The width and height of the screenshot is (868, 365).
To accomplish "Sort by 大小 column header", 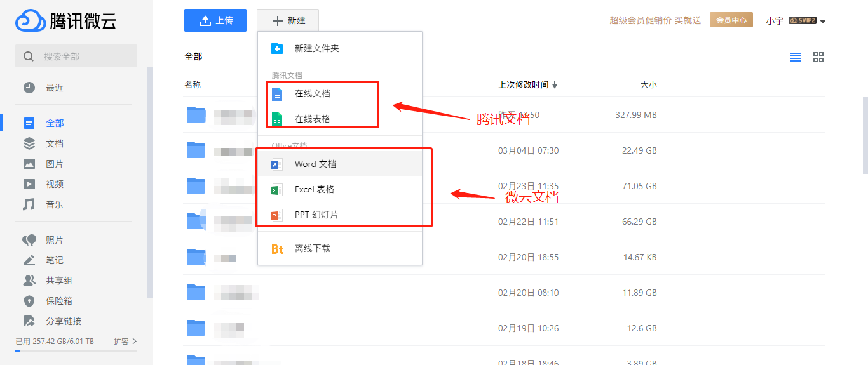I will [x=648, y=85].
